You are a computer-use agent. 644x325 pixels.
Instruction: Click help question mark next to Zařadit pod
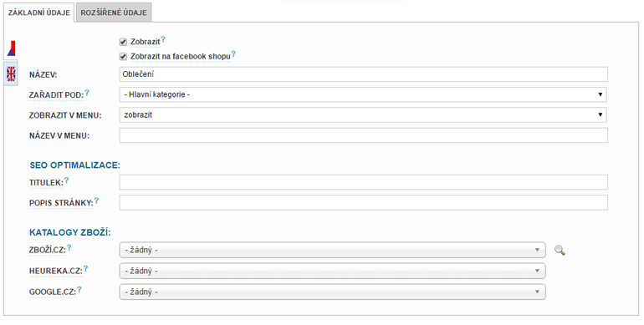pyautogui.click(x=87, y=93)
